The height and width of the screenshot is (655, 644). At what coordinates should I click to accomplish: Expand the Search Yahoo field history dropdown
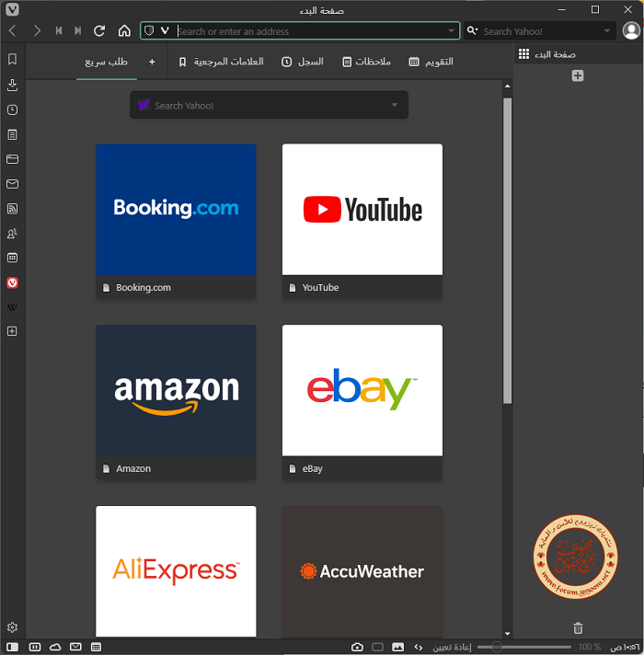[x=607, y=30]
